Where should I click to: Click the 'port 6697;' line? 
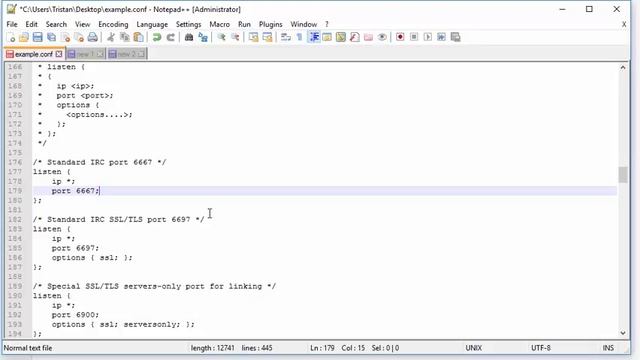point(75,248)
